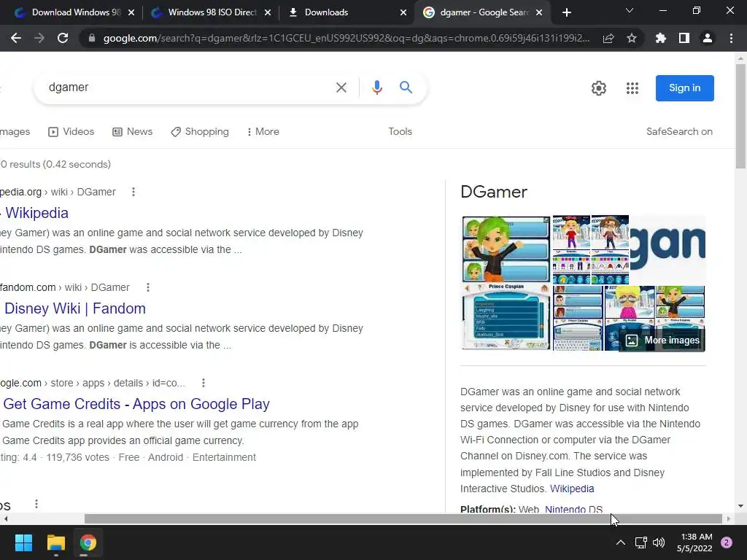747x560 pixels.
Task: Open the dgamer logo image
Action: click(x=667, y=249)
